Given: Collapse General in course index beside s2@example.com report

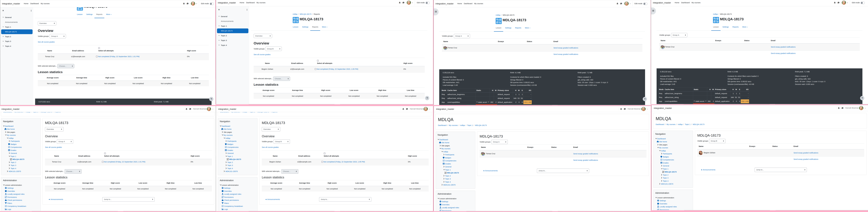Looking at the screenshot, I should pos(219,17).
